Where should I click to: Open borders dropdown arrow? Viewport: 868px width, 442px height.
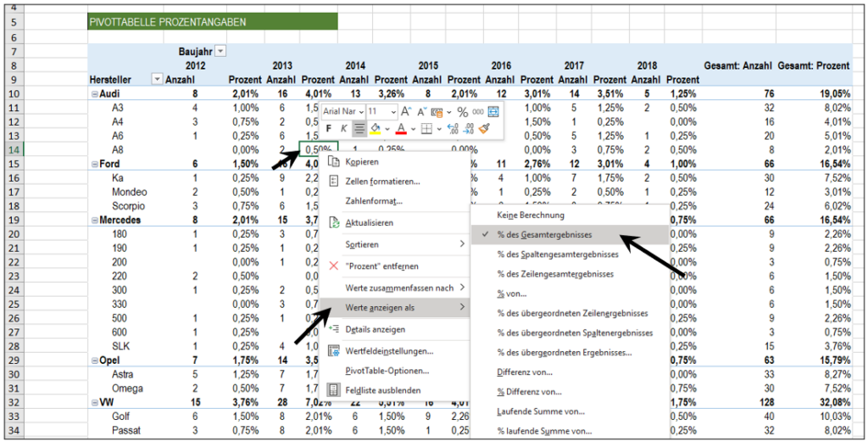pyautogui.click(x=439, y=129)
